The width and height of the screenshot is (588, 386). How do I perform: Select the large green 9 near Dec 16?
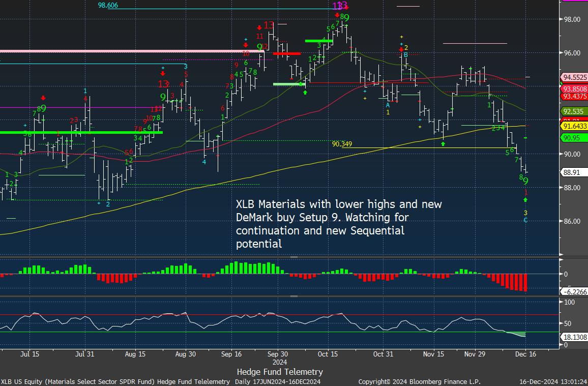[x=526, y=181]
